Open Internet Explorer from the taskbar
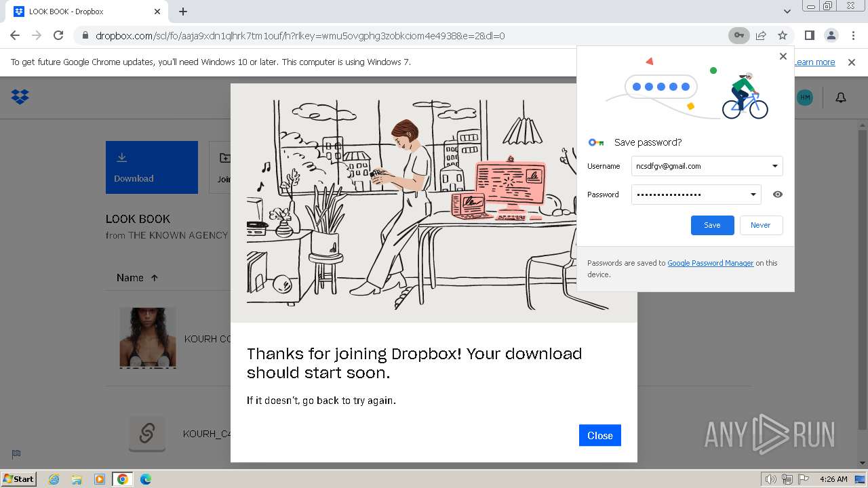Screen dimensions: 868x488 point(54,479)
